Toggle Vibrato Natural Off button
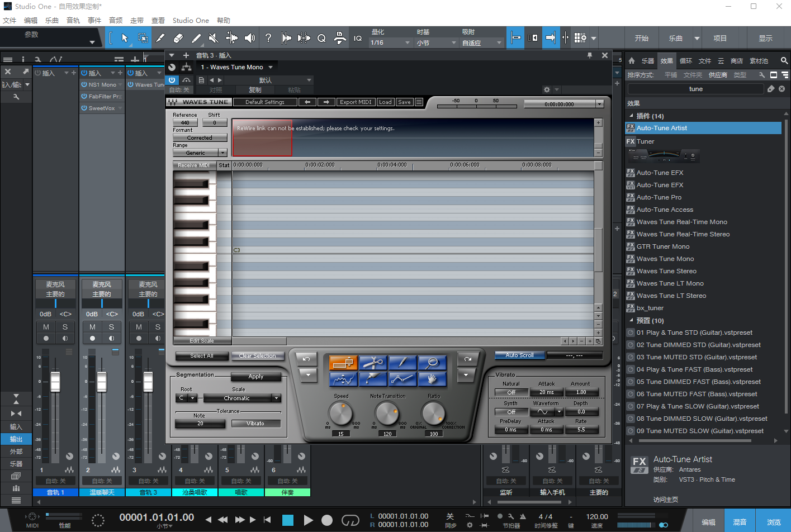Viewport: 791px width, 532px height. click(511, 393)
